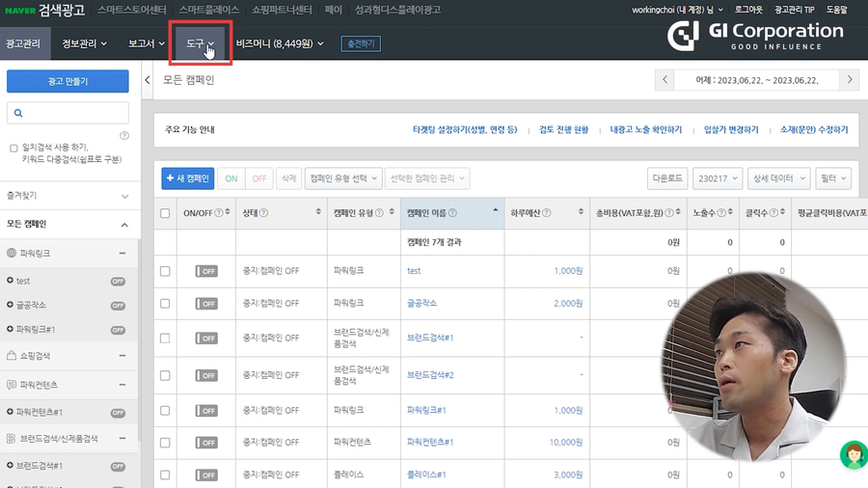Open 보고서 menu

point(147,43)
